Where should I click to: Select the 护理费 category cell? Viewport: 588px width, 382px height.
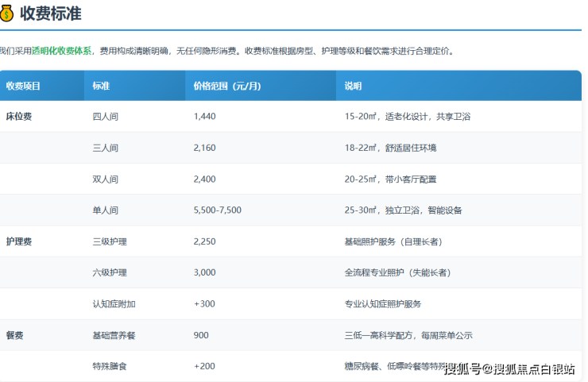18,241
